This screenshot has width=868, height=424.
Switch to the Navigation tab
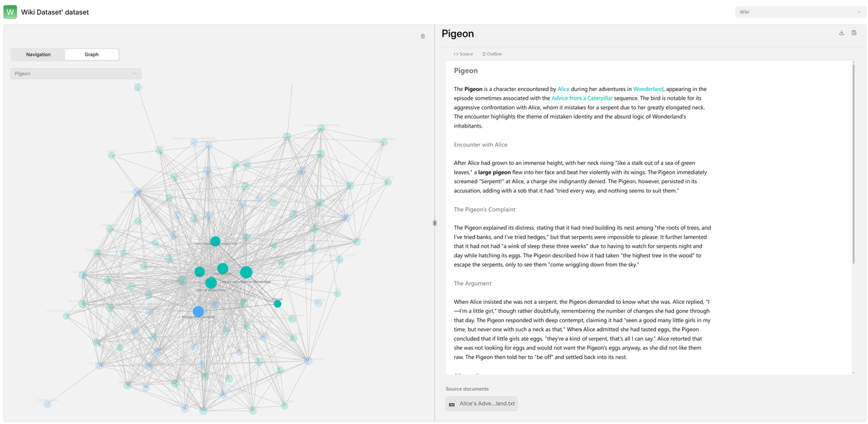[x=38, y=54]
